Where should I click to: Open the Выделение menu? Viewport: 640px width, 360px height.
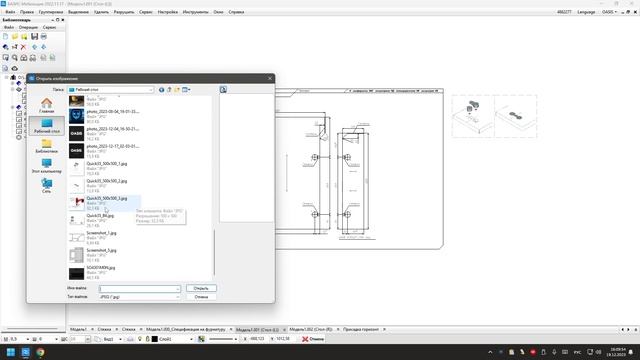tap(78, 12)
